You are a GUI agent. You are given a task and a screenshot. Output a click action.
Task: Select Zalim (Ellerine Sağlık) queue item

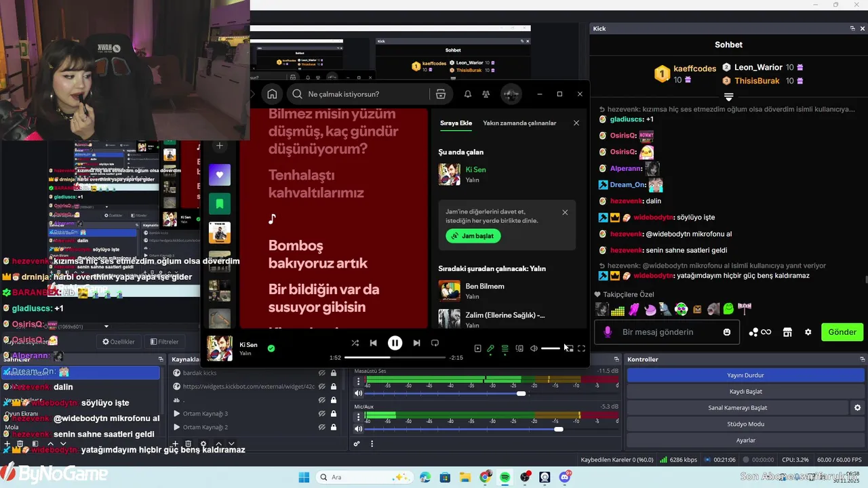tap(507, 319)
